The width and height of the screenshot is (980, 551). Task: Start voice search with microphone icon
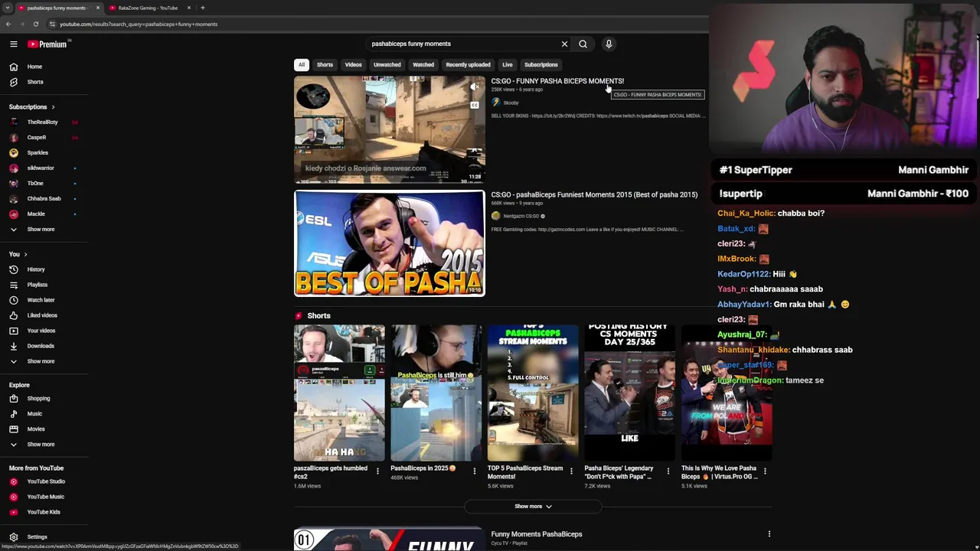point(609,44)
